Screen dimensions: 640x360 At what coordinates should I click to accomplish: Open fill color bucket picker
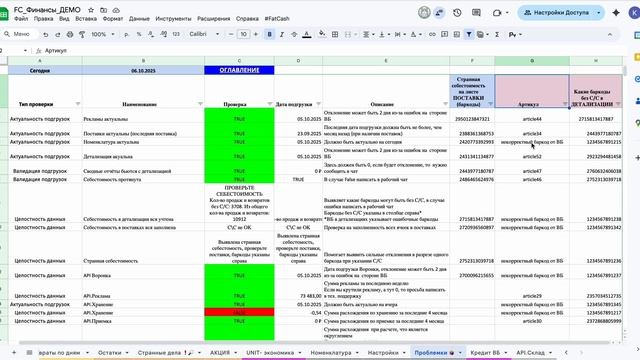click(x=322, y=35)
